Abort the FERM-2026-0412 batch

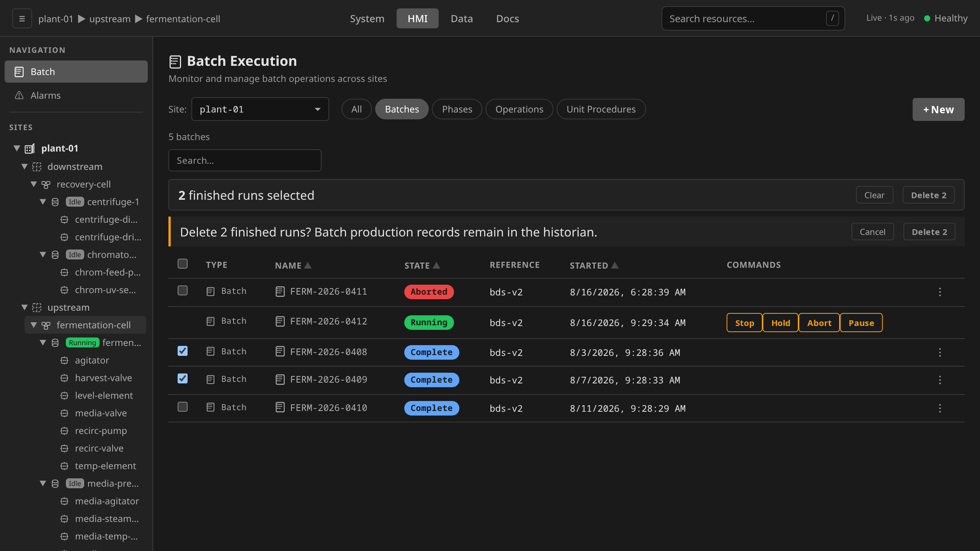[819, 323]
